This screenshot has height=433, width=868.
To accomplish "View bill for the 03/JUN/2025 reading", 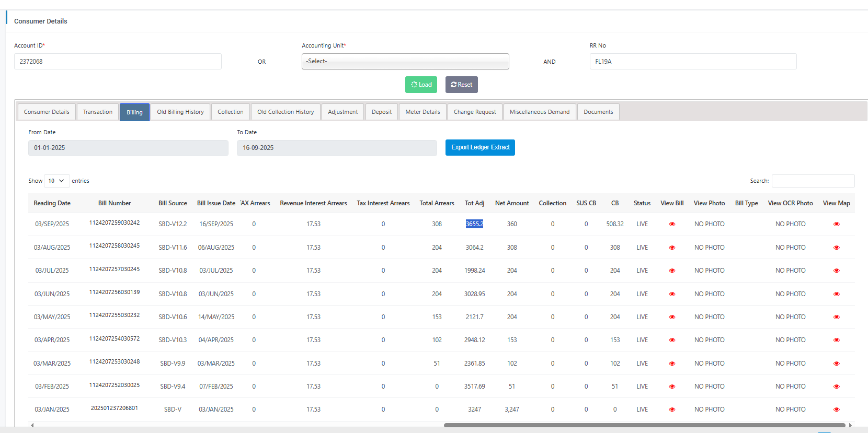I will tap(672, 294).
